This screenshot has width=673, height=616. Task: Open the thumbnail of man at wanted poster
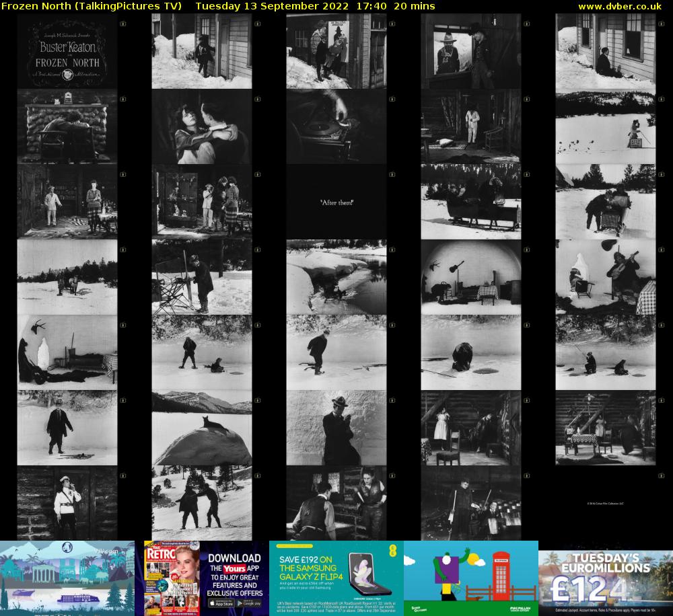coord(336,51)
